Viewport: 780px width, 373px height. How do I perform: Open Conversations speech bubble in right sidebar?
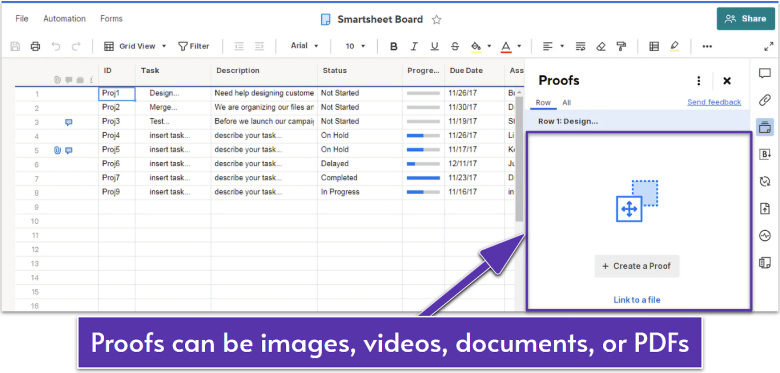[765, 74]
